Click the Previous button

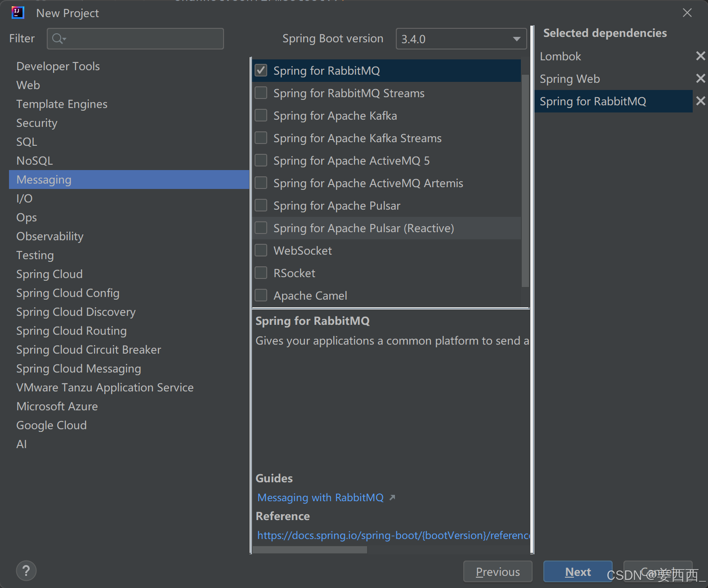(x=497, y=571)
